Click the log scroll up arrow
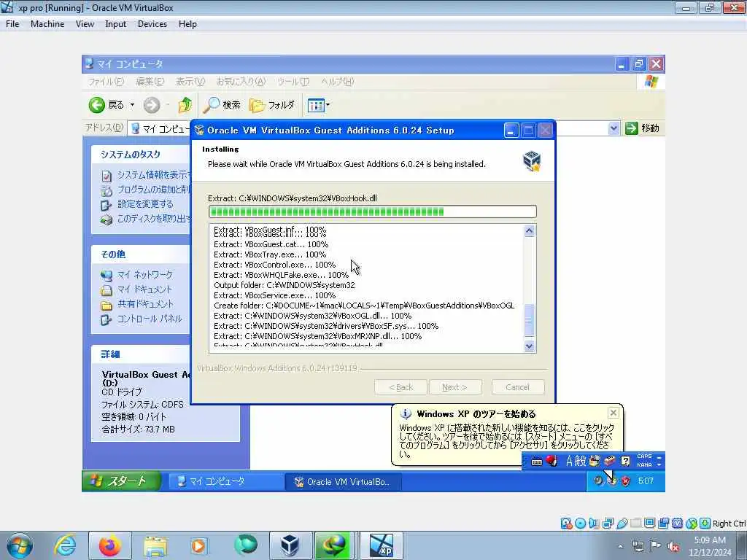The image size is (747, 560). pos(530,231)
